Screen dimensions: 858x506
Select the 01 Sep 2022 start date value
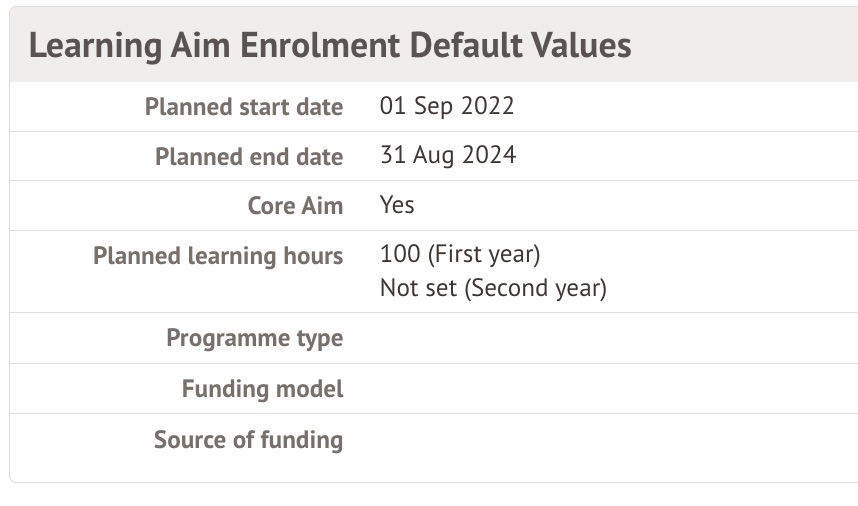coord(447,106)
